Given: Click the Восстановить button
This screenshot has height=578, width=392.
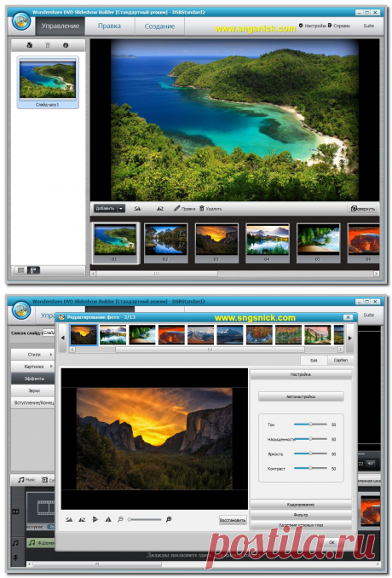Looking at the screenshot, I should pos(233,520).
